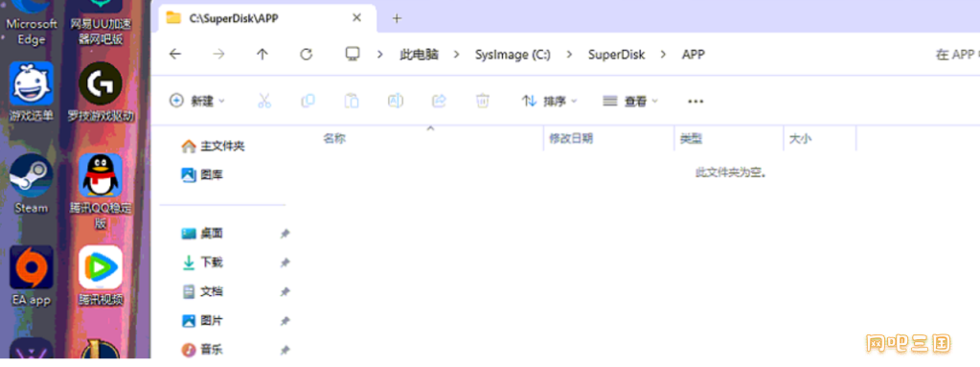This screenshot has width=980, height=367.
Task: Select the delete trash can icon
Action: 483,101
